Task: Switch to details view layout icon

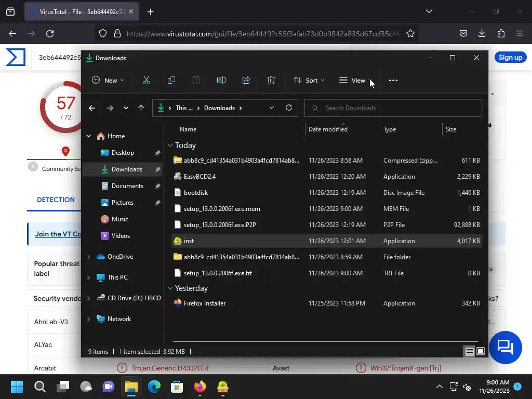Action: (469, 352)
